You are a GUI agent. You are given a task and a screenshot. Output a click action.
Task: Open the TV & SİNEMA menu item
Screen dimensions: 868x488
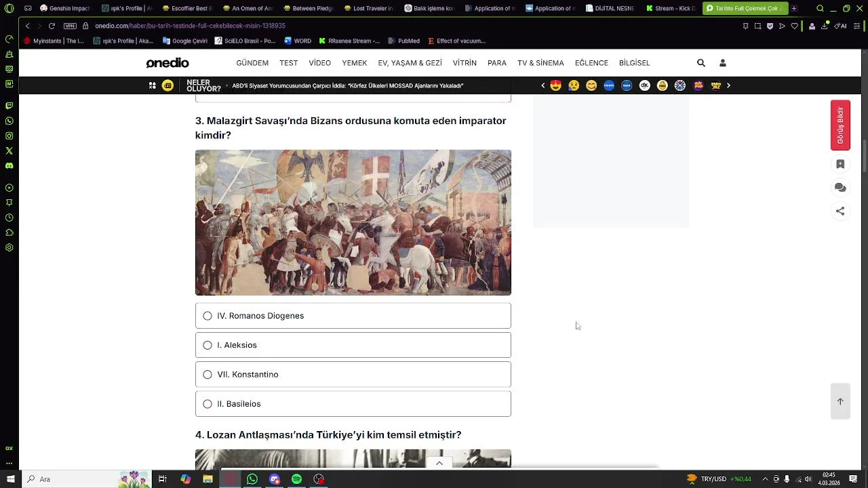tap(540, 63)
